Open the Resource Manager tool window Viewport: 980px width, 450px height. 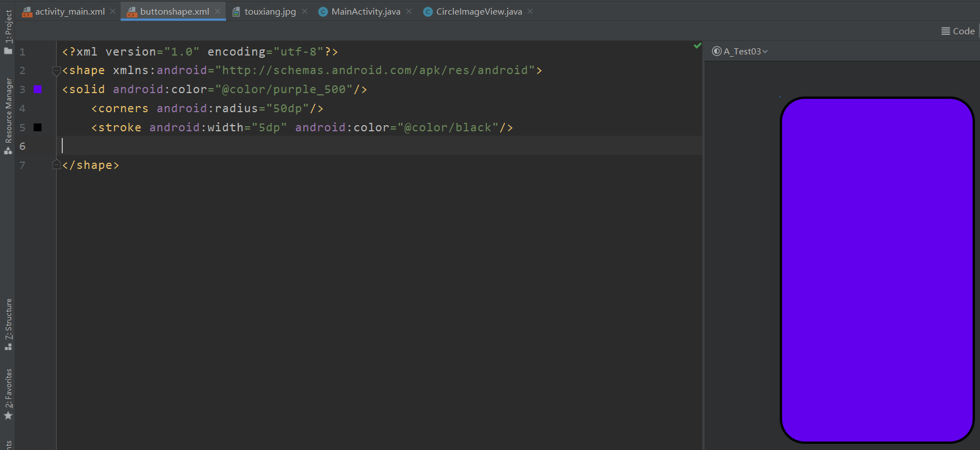pyautogui.click(x=8, y=116)
